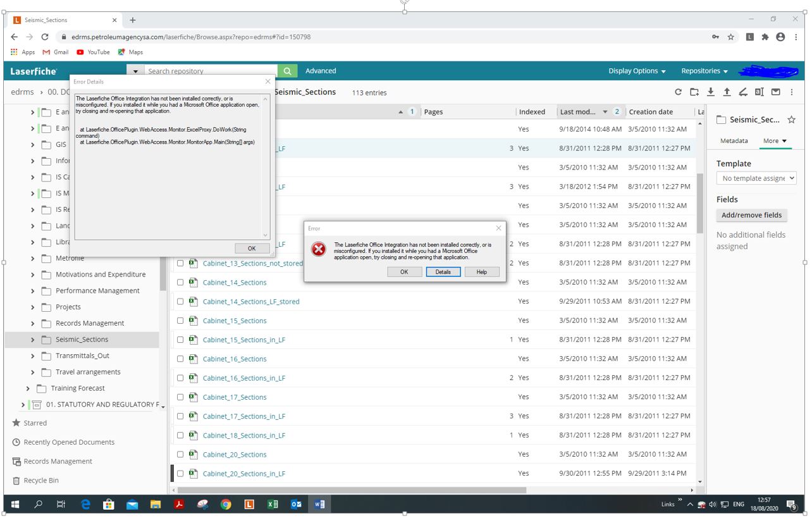Click the rename icon in toolbar

pos(760,92)
